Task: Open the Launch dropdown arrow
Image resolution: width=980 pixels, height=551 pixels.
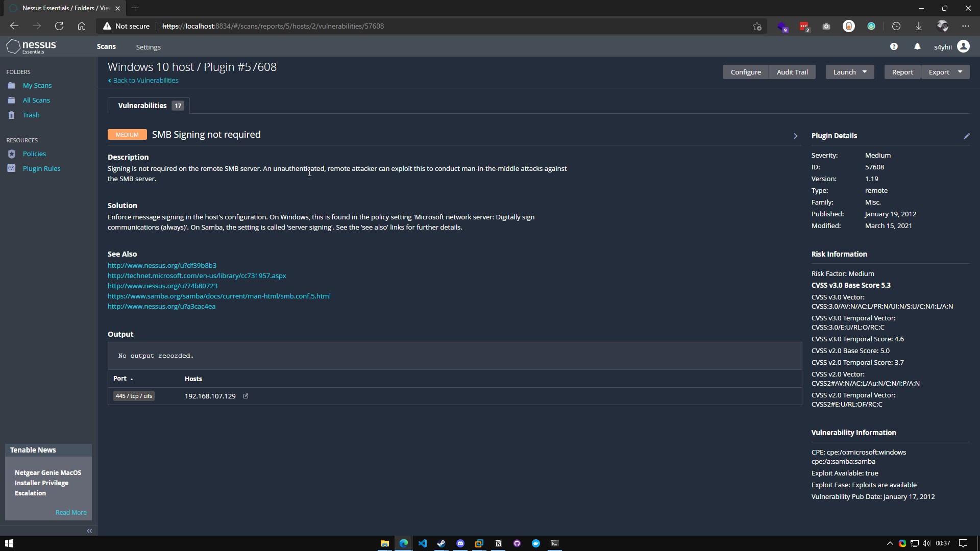Action: click(x=865, y=72)
